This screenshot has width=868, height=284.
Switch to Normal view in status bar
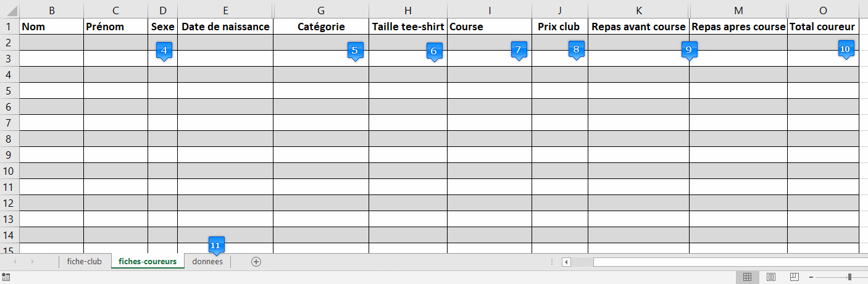tap(747, 277)
